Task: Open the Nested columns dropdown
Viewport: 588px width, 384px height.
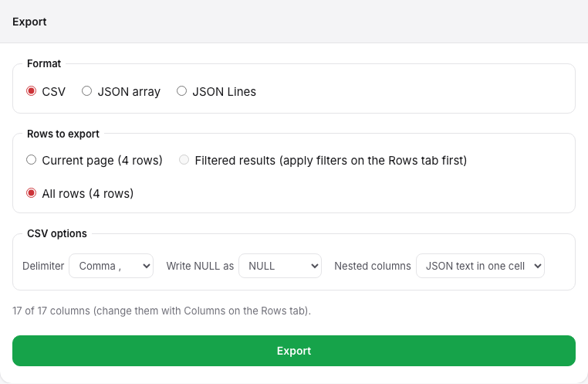Action: coord(480,266)
